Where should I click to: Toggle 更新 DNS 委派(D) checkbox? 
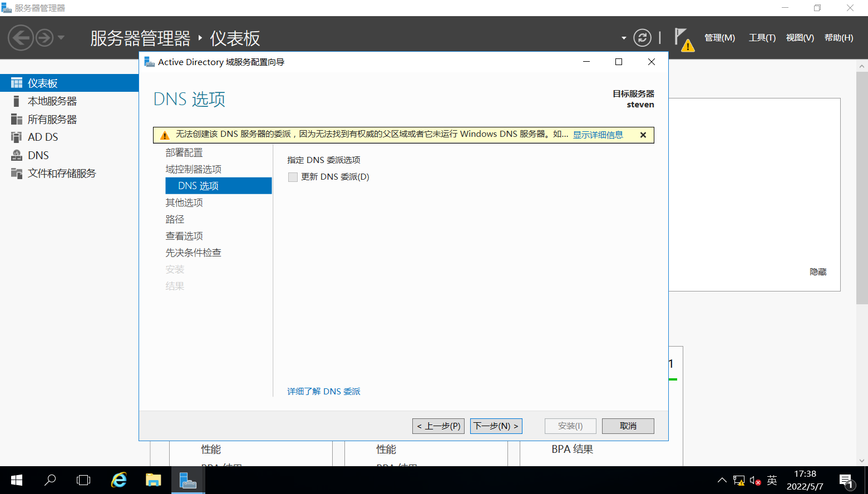point(293,177)
